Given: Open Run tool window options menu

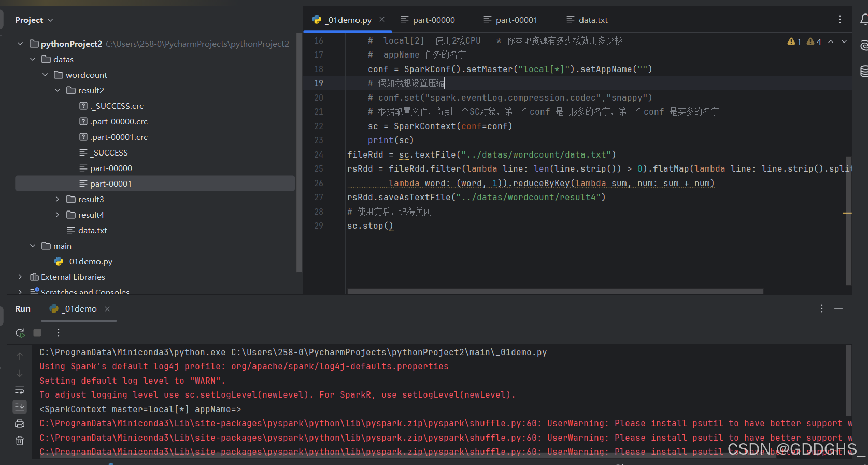Looking at the screenshot, I should pos(822,308).
